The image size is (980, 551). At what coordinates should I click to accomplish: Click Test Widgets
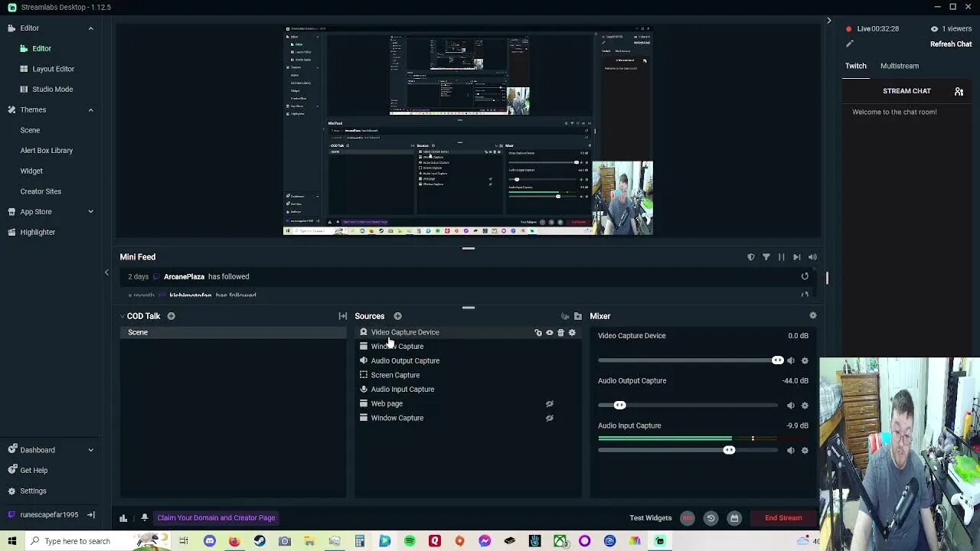(x=650, y=518)
